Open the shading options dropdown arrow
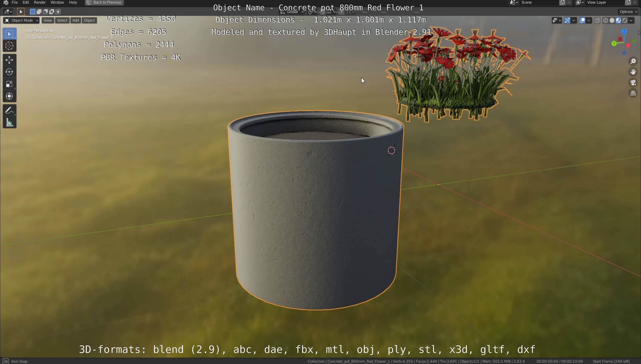This screenshot has width=641, height=364. point(631,21)
